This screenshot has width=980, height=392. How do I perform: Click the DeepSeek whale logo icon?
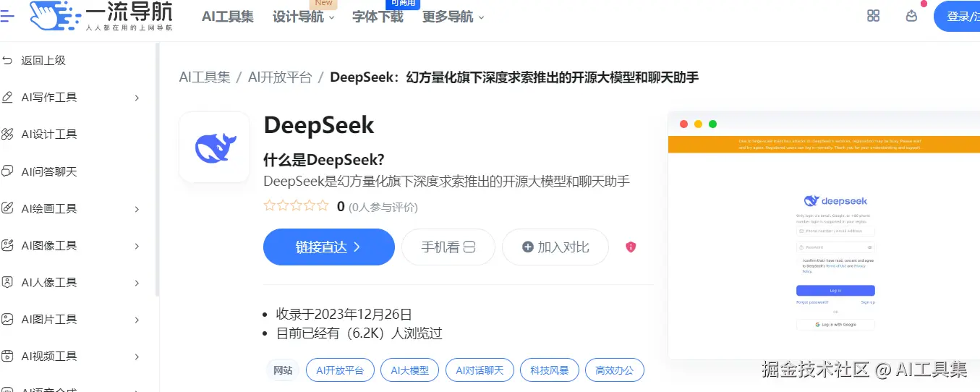[x=215, y=147]
